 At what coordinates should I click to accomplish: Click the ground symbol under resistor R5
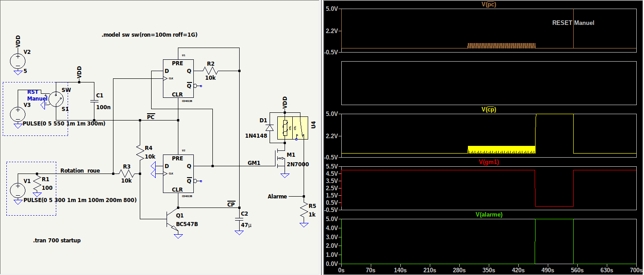pyautogui.click(x=304, y=224)
